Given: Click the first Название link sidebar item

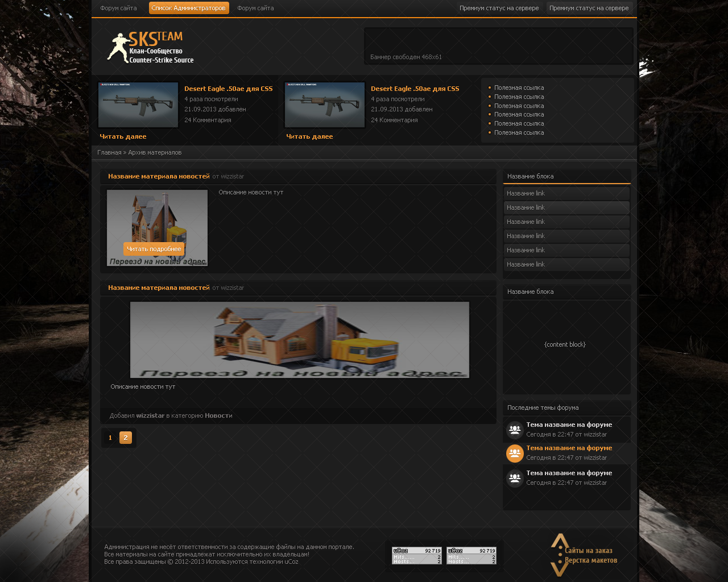Looking at the screenshot, I should click(x=566, y=193).
